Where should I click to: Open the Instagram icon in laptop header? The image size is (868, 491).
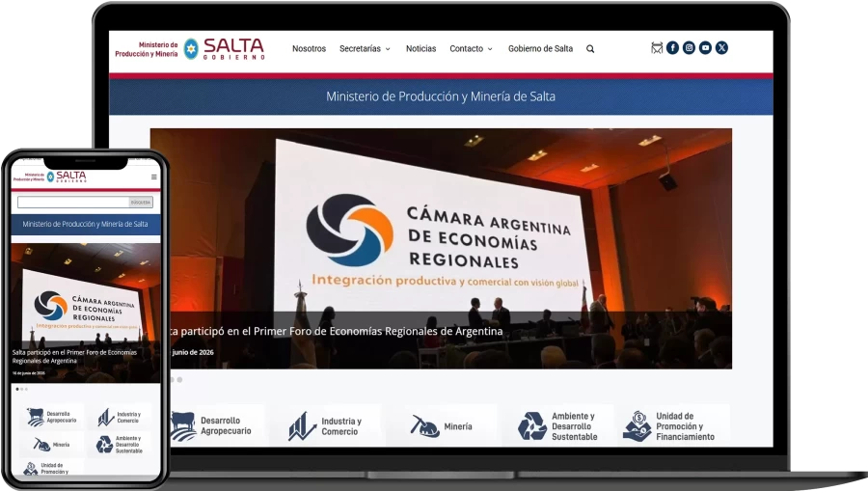tap(690, 48)
